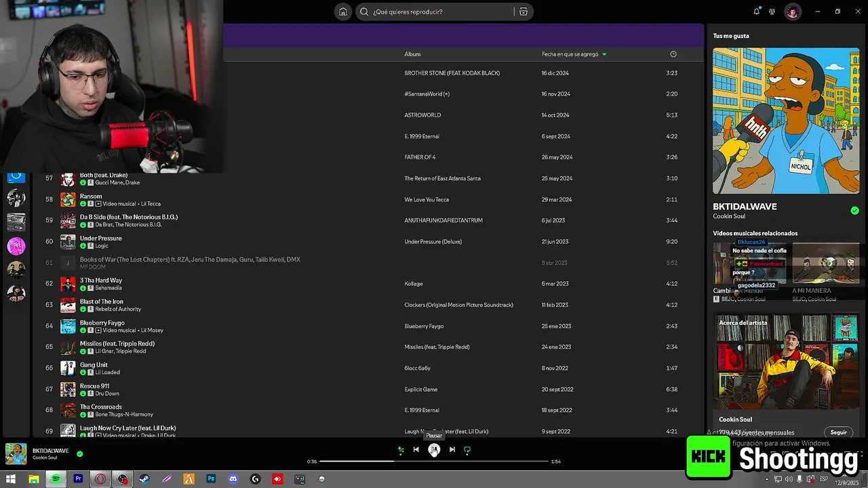Sort by the duration clock icon column
This screenshot has height=488, width=868.
click(673, 54)
